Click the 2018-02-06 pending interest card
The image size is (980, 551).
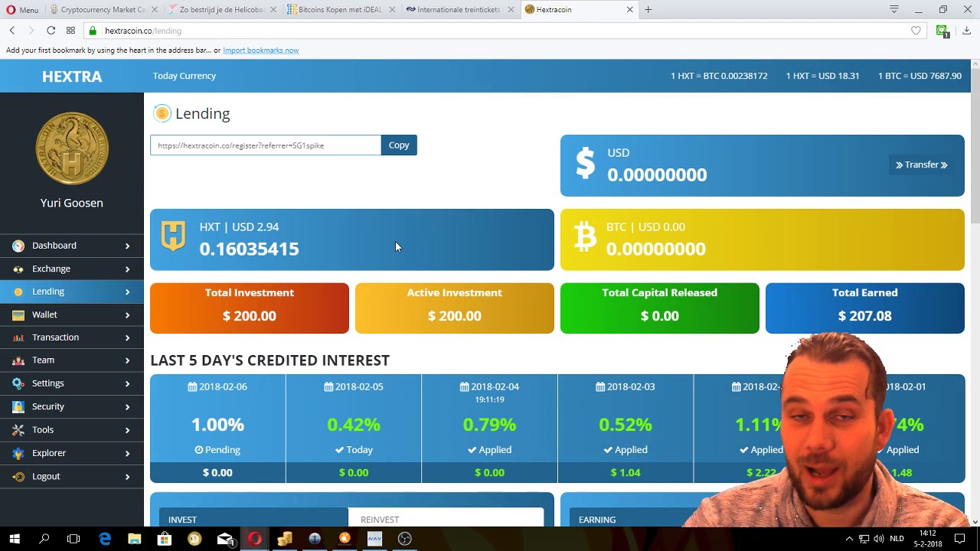pos(217,429)
